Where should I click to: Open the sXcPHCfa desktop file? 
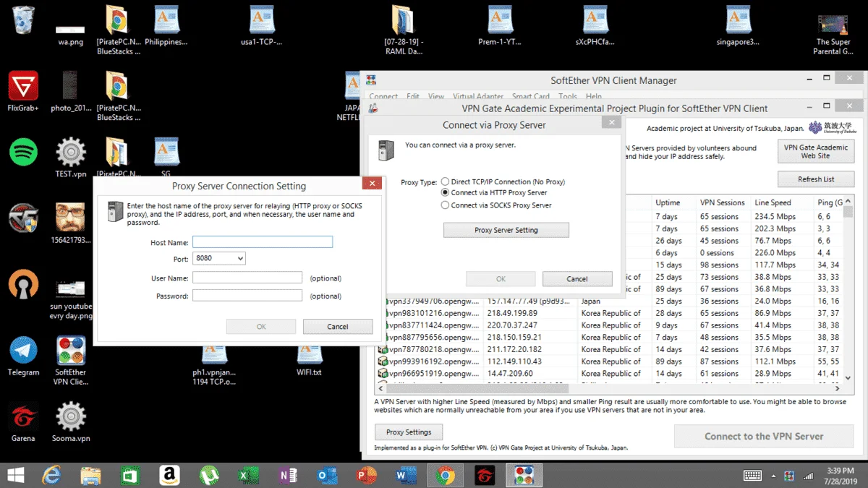[x=595, y=26]
